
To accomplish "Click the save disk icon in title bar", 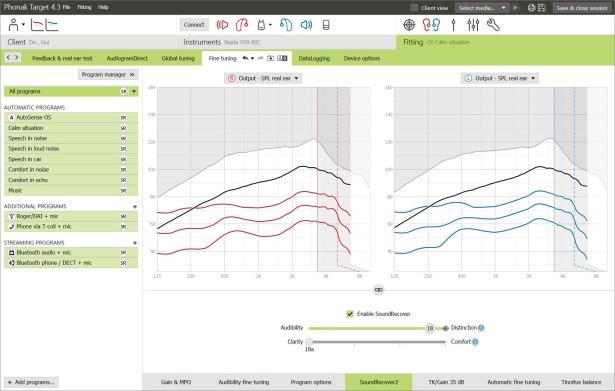I will pos(542,8).
